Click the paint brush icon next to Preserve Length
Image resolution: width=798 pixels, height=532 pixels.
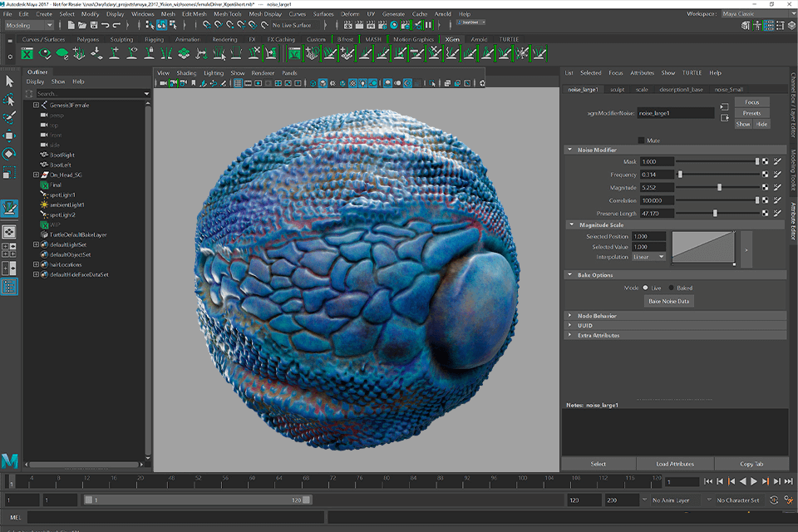[777, 214]
